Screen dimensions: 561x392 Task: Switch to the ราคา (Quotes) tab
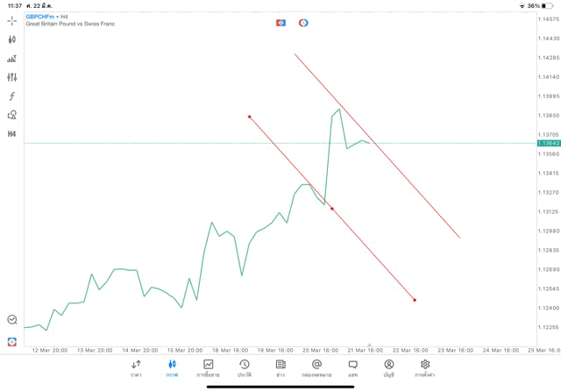point(136,368)
